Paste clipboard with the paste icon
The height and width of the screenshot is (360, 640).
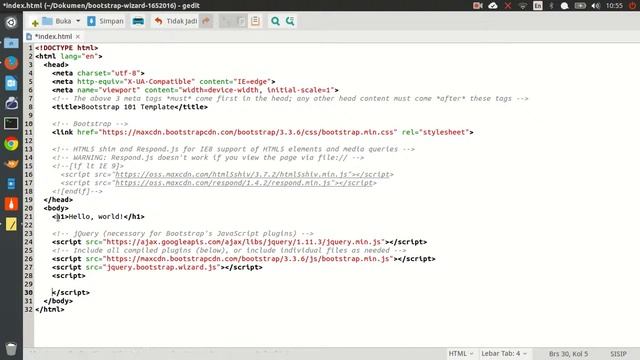coord(256,21)
